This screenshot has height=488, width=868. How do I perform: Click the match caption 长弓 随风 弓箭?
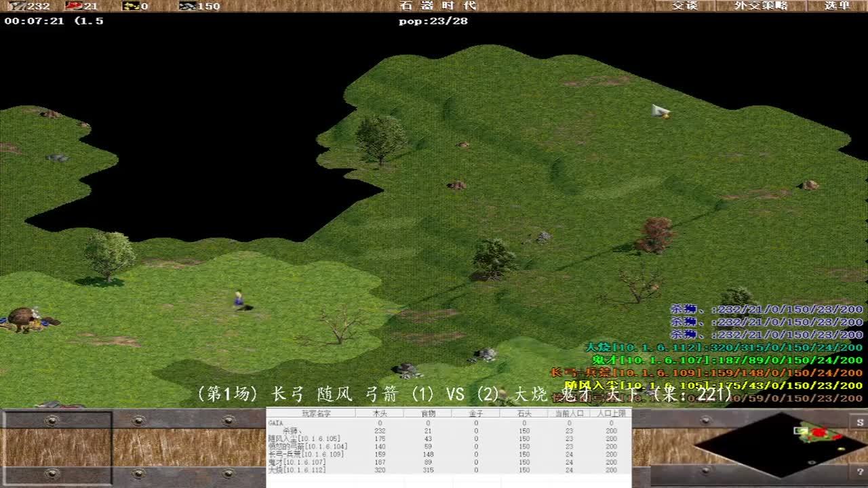334,394
